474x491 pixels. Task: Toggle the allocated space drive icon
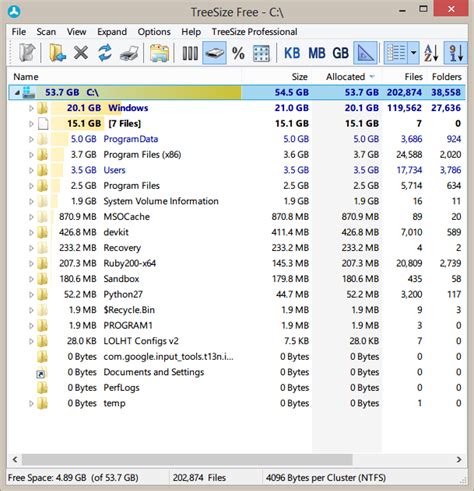pyautogui.click(x=214, y=53)
